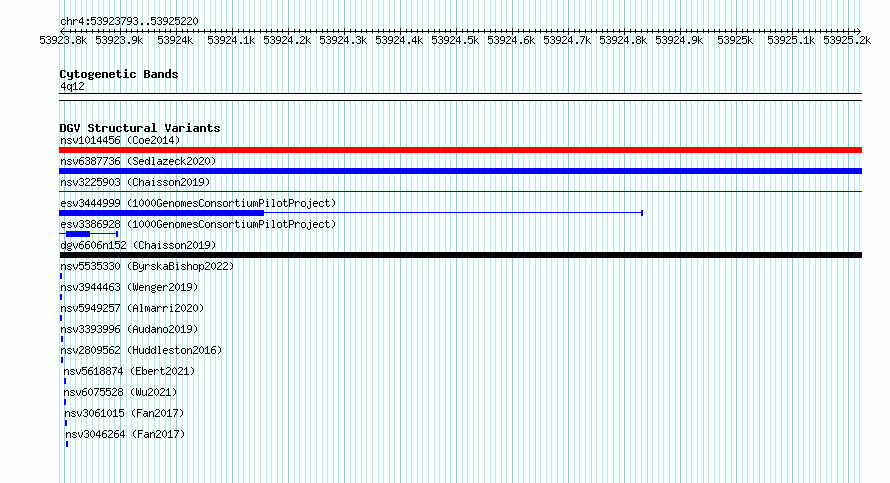Click the Cytogenetic Bands track title

tap(119, 74)
